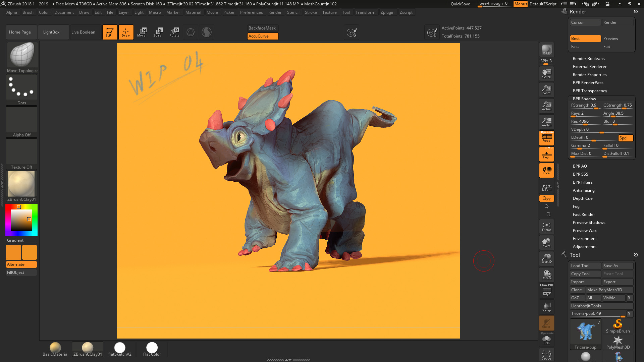Viewport: 644px width, 362px height.
Task: Click the Xpose icon
Action: point(546,355)
